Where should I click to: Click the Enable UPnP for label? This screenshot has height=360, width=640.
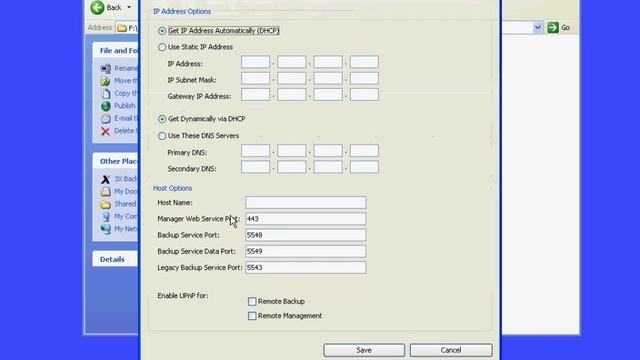coord(183,296)
